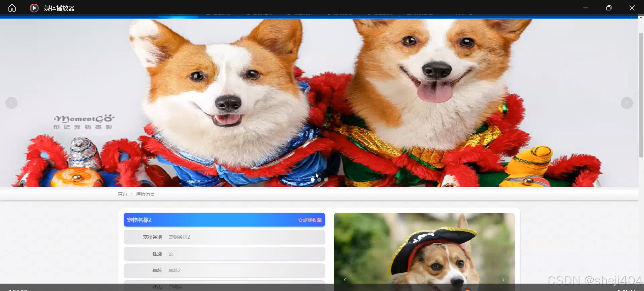Click the 年龄2 value
Screen dimensions: 644x291
(x=174, y=271)
